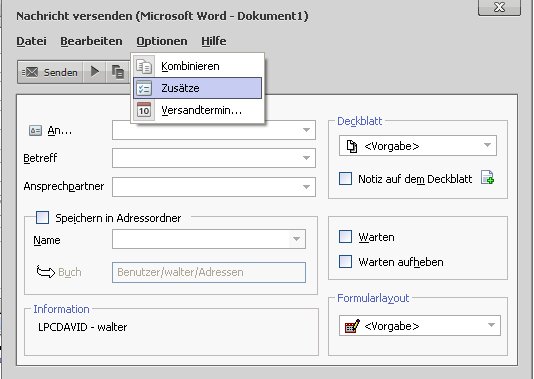Click the An... button label
This screenshot has width=534, height=379.
pyautogui.click(x=60, y=130)
